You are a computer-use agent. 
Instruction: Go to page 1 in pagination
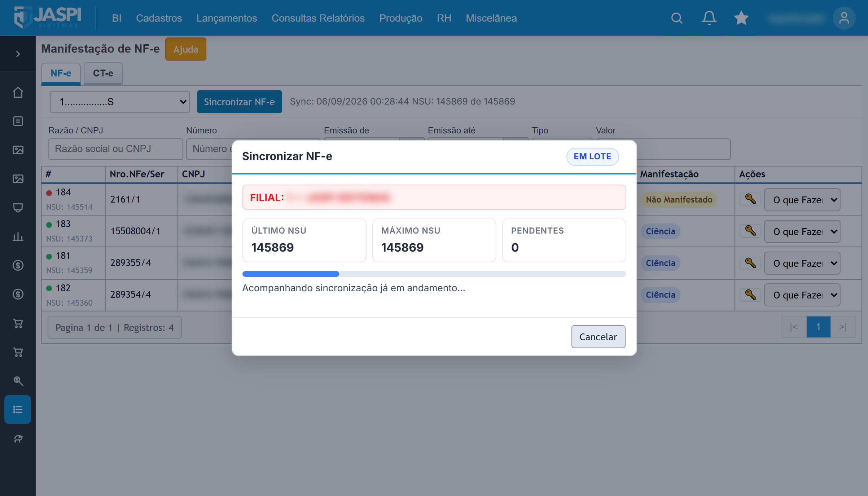click(818, 327)
